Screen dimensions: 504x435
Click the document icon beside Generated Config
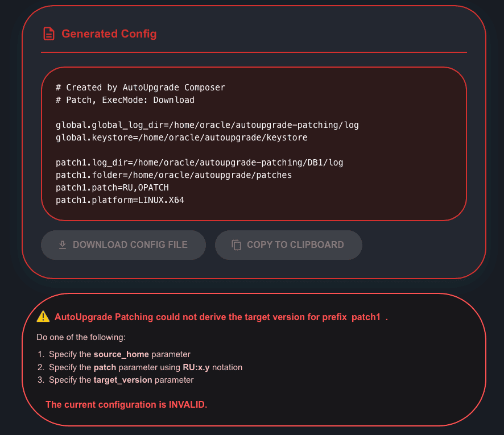click(x=49, y=34)
